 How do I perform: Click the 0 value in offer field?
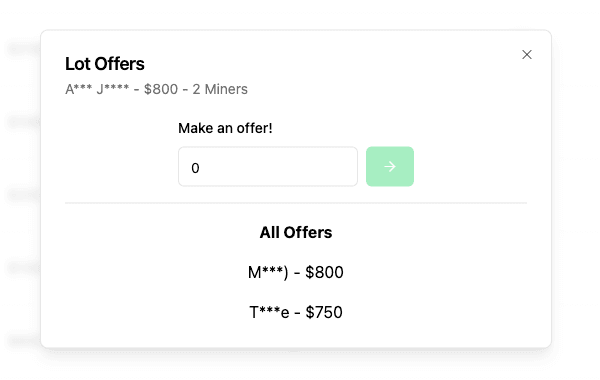195,168
